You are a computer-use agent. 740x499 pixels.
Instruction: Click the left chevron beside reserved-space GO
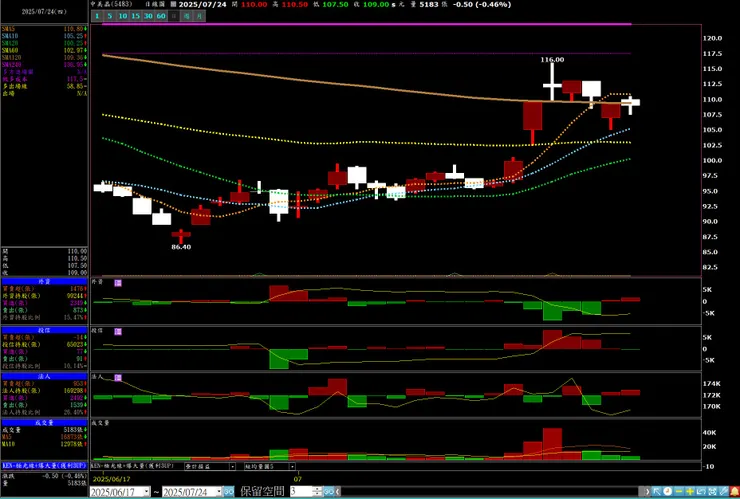pos(338,491)
